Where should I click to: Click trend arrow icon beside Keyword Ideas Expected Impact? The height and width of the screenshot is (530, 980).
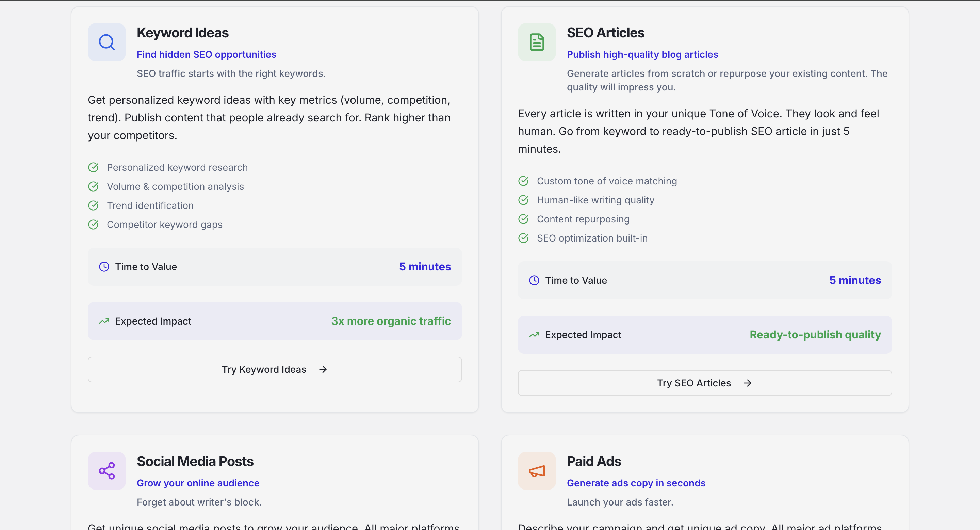(x=104, y=322)
